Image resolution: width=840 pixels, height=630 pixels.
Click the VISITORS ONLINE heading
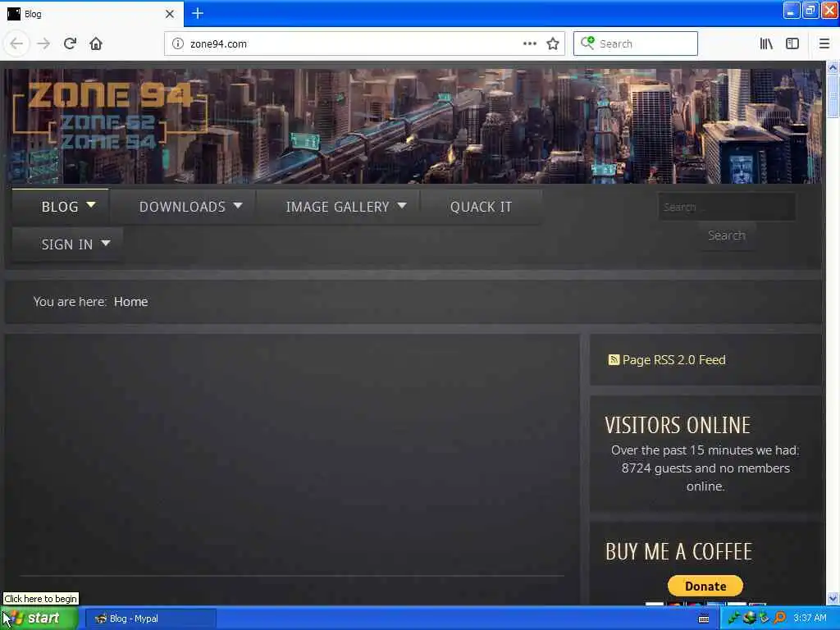coord(678,426)
